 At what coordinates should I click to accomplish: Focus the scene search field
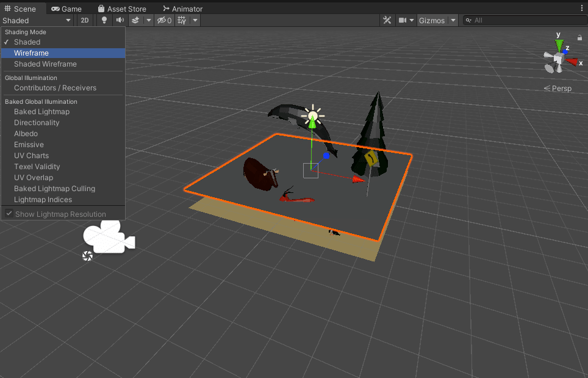[x=525, y=20]
